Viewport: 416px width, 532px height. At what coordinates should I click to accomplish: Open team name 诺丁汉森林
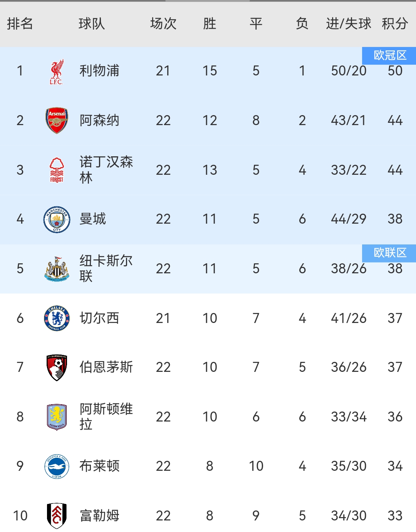tap(106, 170)
